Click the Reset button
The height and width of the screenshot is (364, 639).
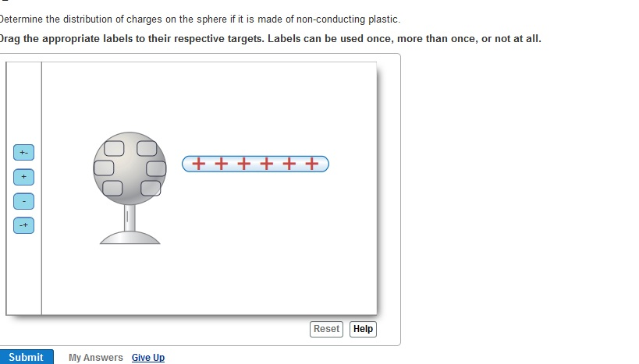tap(326, 329)
